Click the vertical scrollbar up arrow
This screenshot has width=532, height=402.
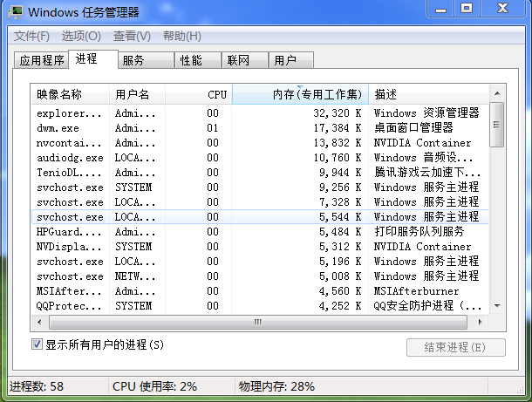coord(497,93)
